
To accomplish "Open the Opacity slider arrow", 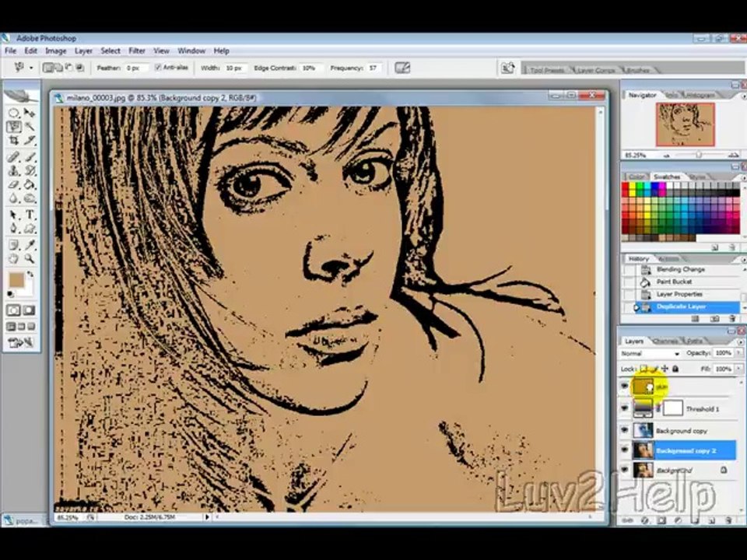I will [738, 353].
